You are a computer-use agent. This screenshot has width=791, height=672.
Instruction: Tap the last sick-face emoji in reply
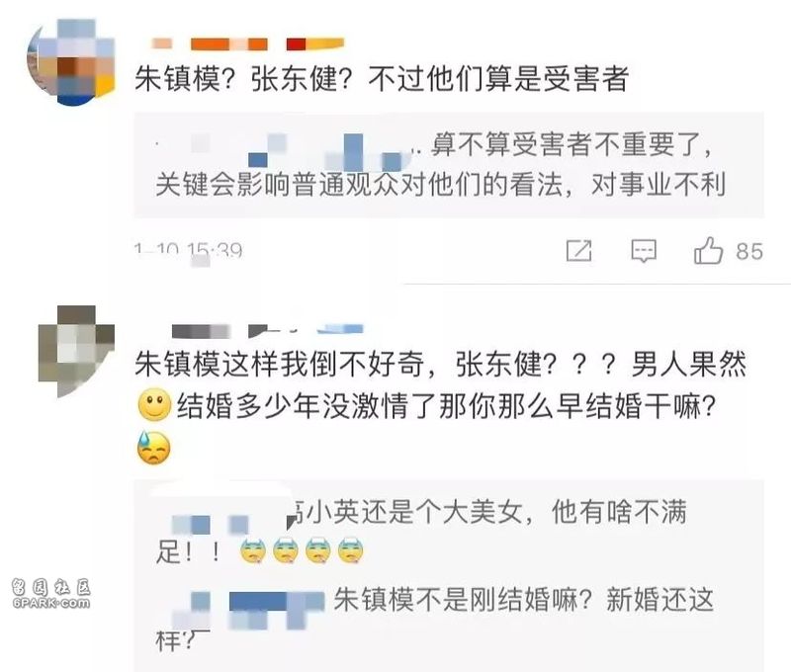351,551
